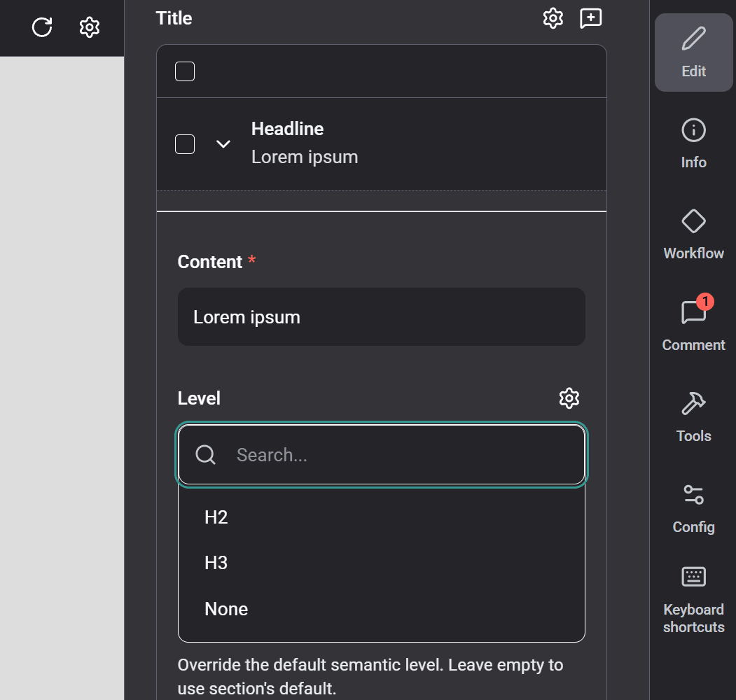Choose None in Level options
The width and height of the screenshot is (736, 700).
381,608
